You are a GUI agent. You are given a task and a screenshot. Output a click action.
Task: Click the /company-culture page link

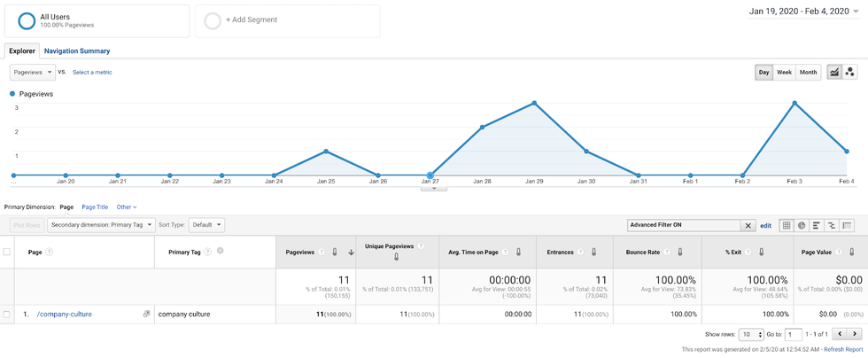pyautogui.click(x=64, y=314)
